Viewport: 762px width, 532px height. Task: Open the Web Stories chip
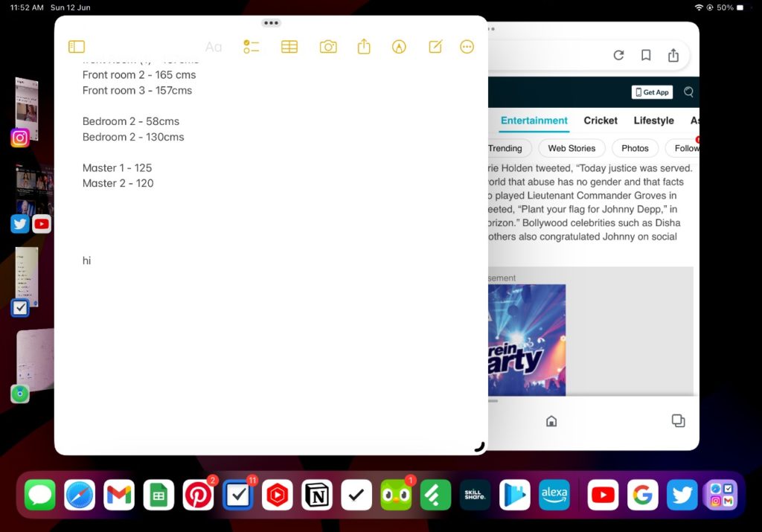click(x=571, y=148)
